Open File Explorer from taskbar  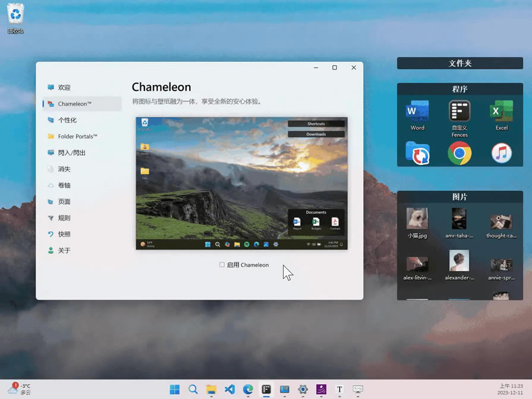pyautogui.click(x=212, y=389)
